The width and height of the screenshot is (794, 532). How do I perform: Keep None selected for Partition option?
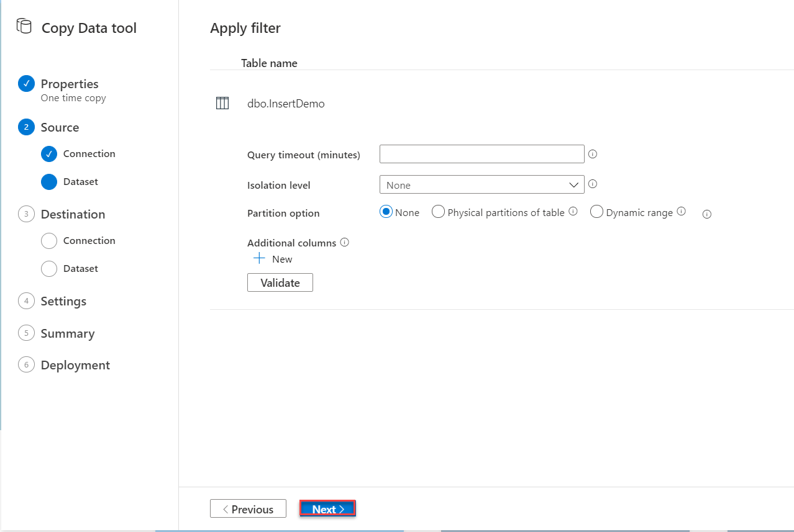[x=386, y=212]
